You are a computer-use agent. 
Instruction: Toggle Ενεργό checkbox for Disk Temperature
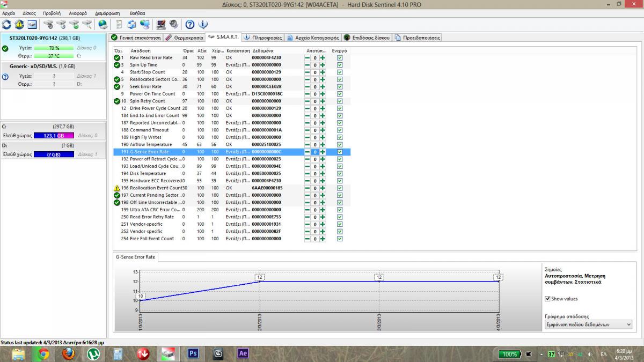click(340, 173)
